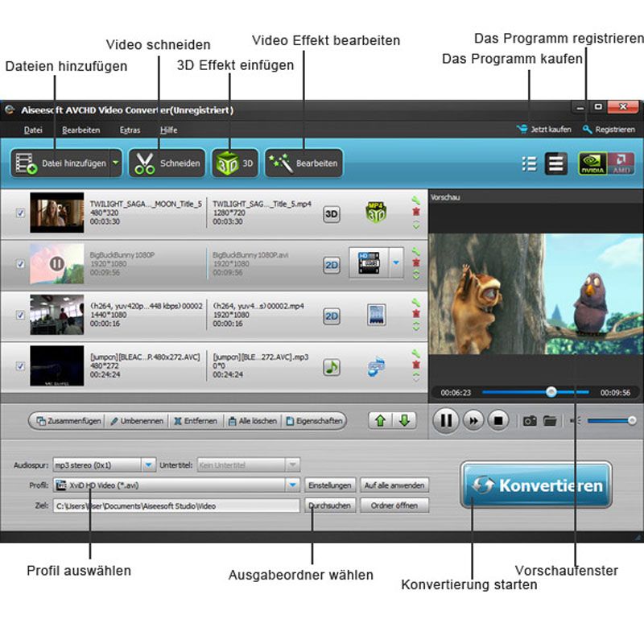Open the Extras menu

tap(130, 130)
